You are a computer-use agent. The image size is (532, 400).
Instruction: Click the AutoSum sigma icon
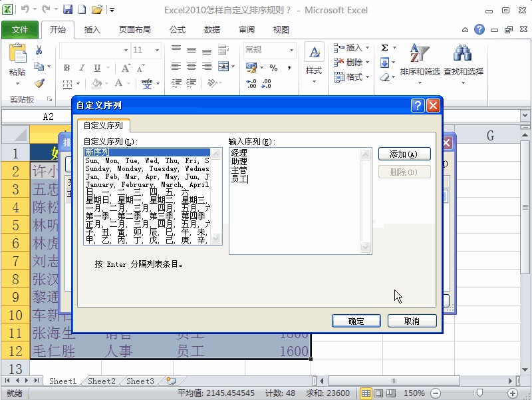(385, 47)
